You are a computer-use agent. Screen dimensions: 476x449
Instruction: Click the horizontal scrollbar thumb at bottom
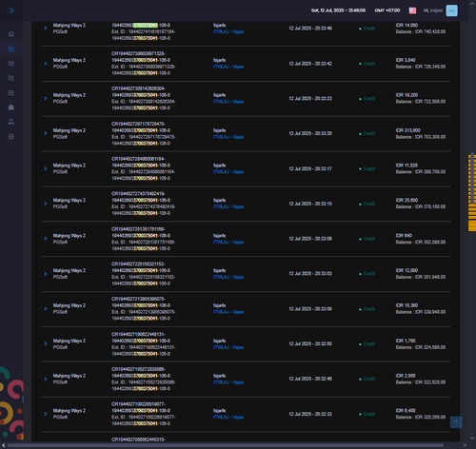pos(226,445)
